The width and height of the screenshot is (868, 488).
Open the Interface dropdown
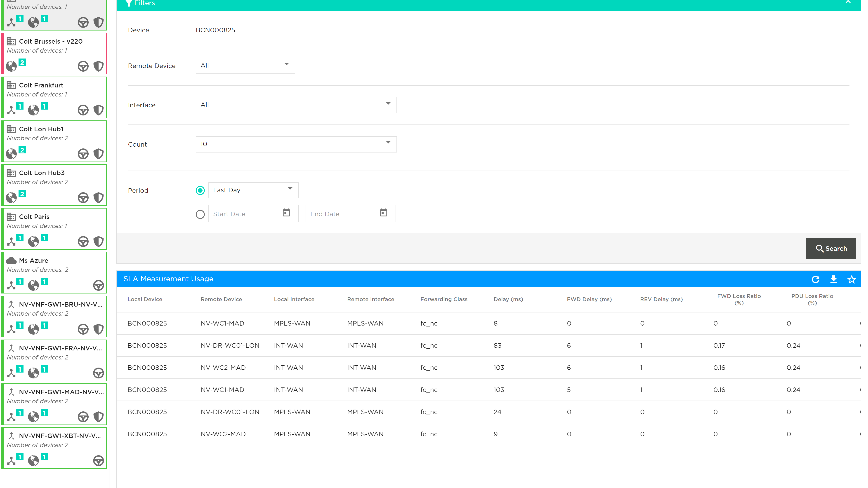pos(296,105)
